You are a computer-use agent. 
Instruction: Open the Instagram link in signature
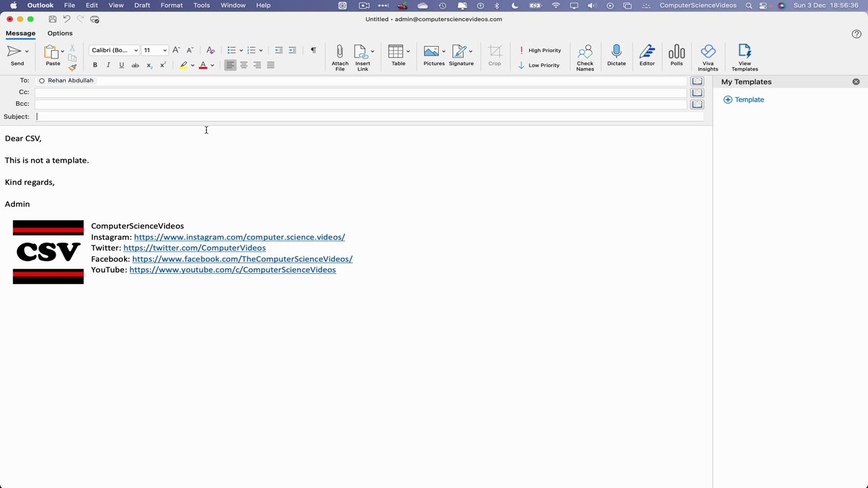pyautogui.click(x=239, y=237)
